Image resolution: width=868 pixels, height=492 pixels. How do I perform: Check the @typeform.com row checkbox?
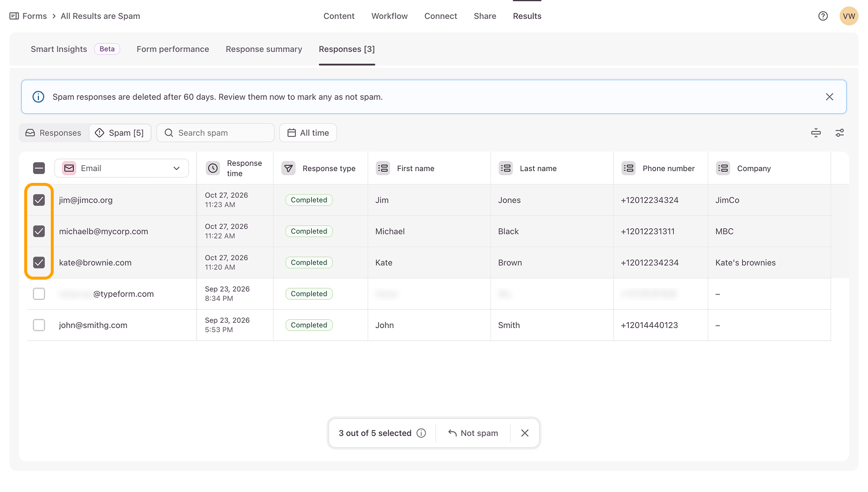click(39, 294)
